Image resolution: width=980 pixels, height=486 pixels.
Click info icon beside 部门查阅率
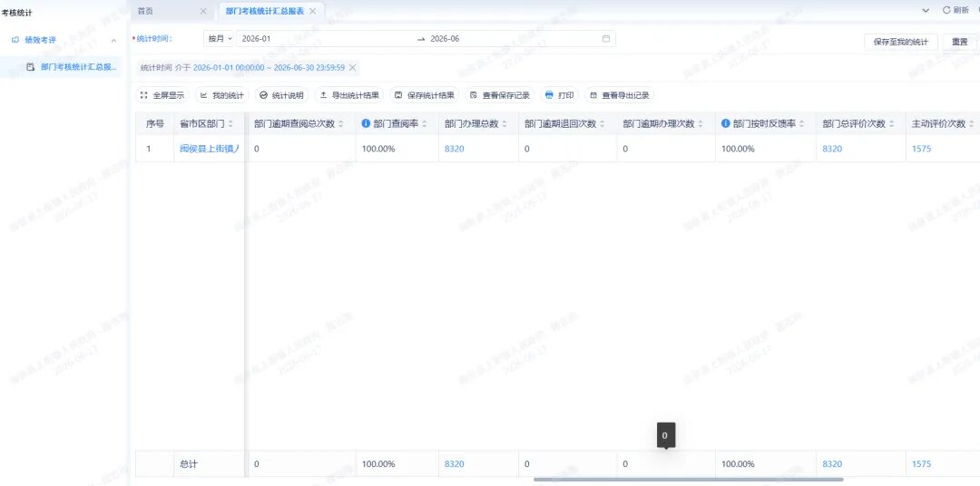tap(367, 123)
